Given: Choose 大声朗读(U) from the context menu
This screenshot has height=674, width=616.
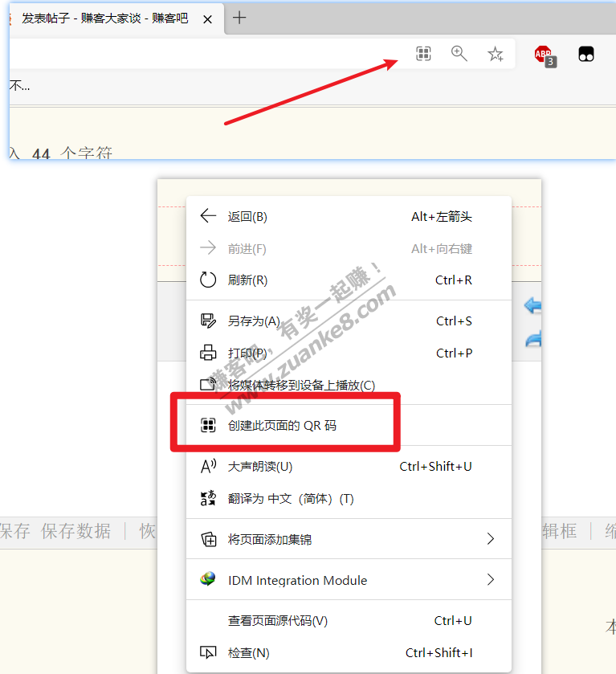Looking at the screenshot, I should point(260,467).
